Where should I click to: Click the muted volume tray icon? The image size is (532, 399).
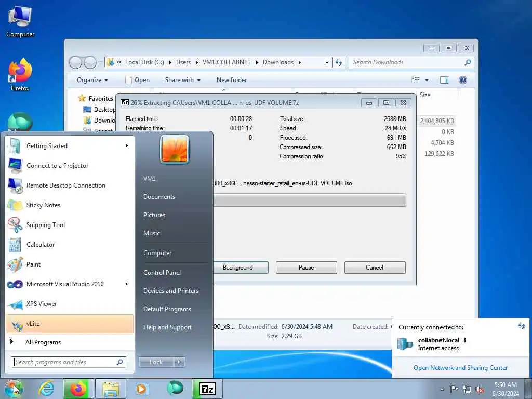480,389
